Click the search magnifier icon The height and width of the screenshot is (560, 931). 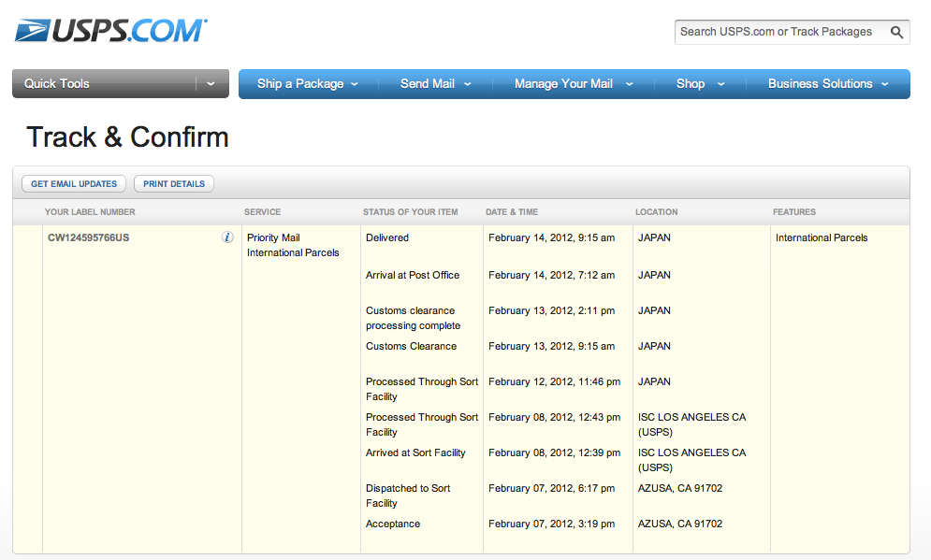[x=896, y=32]
